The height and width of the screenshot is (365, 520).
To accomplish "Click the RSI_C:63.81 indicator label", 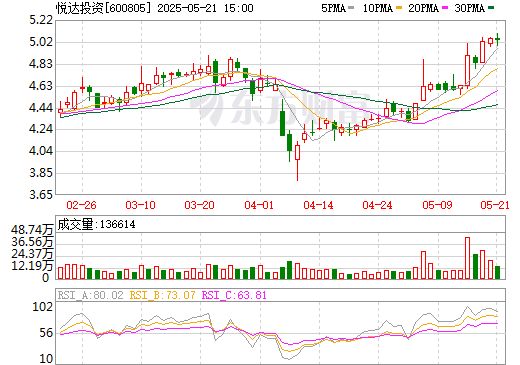I will pyautogui.click(x=234, y=295).
